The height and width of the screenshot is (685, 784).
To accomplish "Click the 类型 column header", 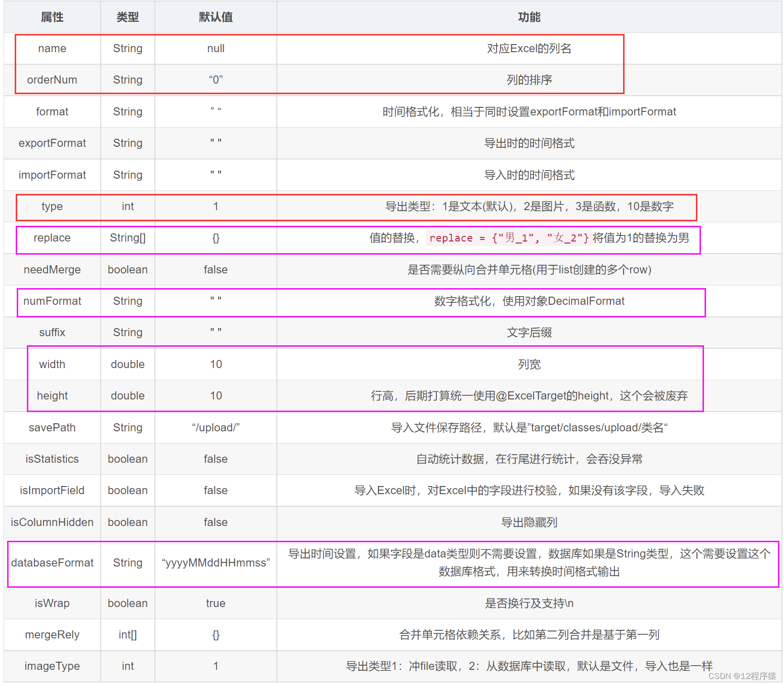I will coord(128,17).
